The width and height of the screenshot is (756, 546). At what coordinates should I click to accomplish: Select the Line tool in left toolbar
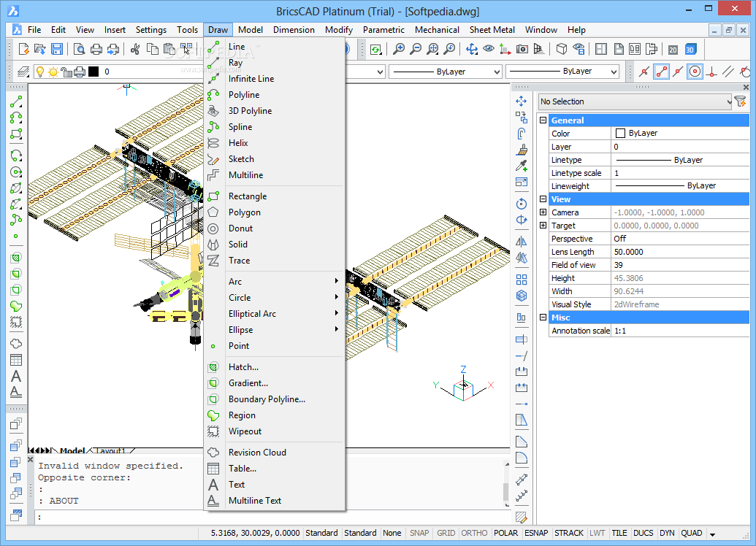(16, 101)
